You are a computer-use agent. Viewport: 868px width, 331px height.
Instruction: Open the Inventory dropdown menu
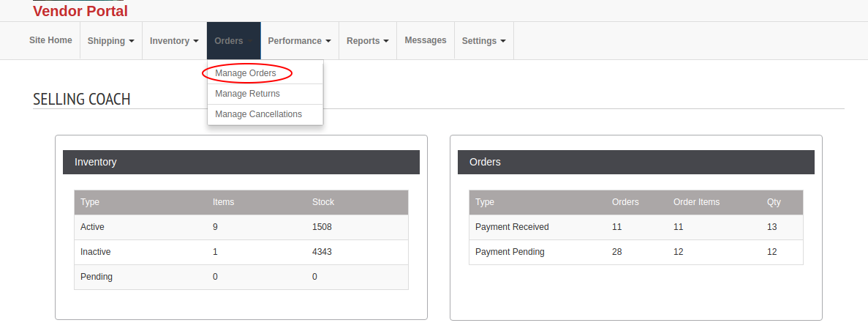(x=174, y=40)
